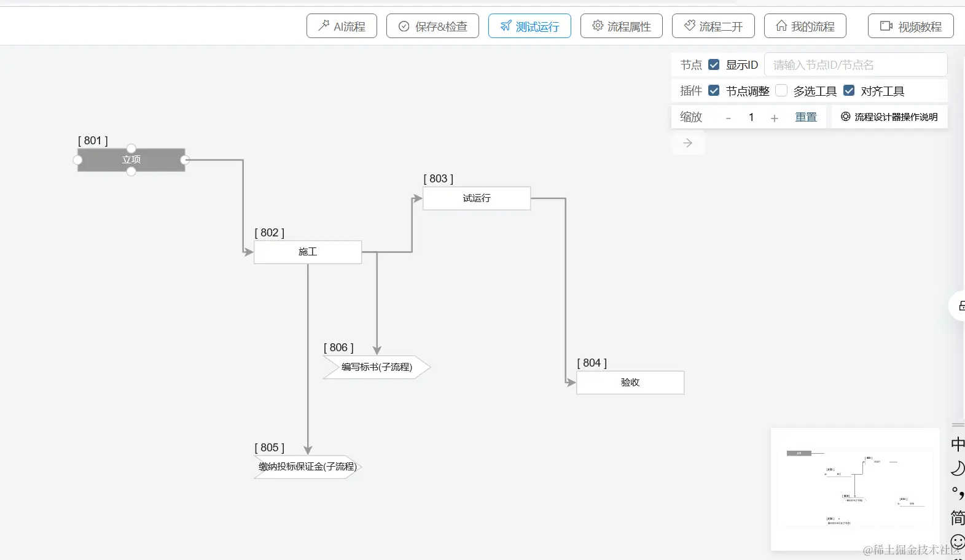Image resolution: width=965 pixels, height=560 pixels.
Task: Go to 我的流程 home
Action: point(805,26)
